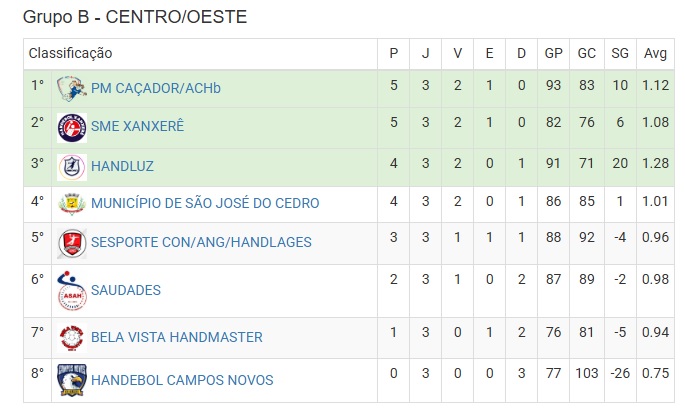Click the São José do Cedro coat of arms
This screenshot has height=413, width=685.
pos(72,204)
